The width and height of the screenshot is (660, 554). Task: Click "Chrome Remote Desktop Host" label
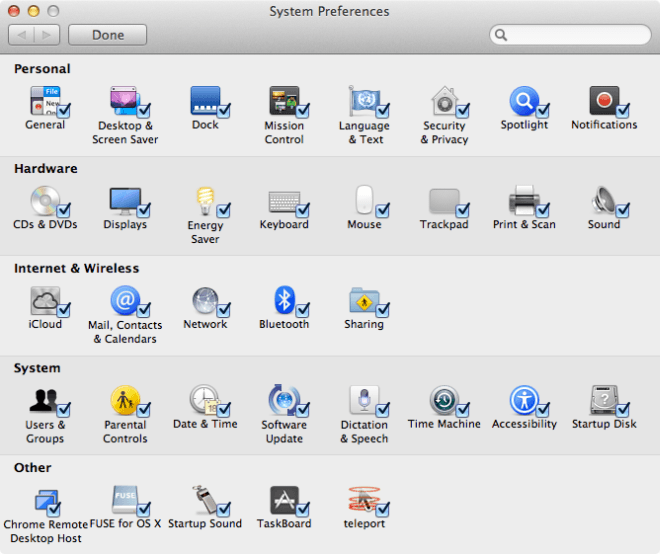[x=45, y=531]
